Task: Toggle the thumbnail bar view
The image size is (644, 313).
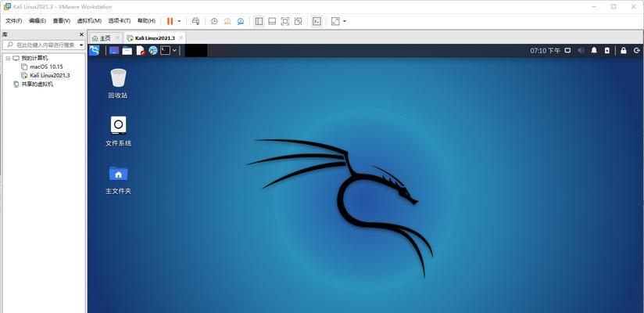Action: (272, 21)
